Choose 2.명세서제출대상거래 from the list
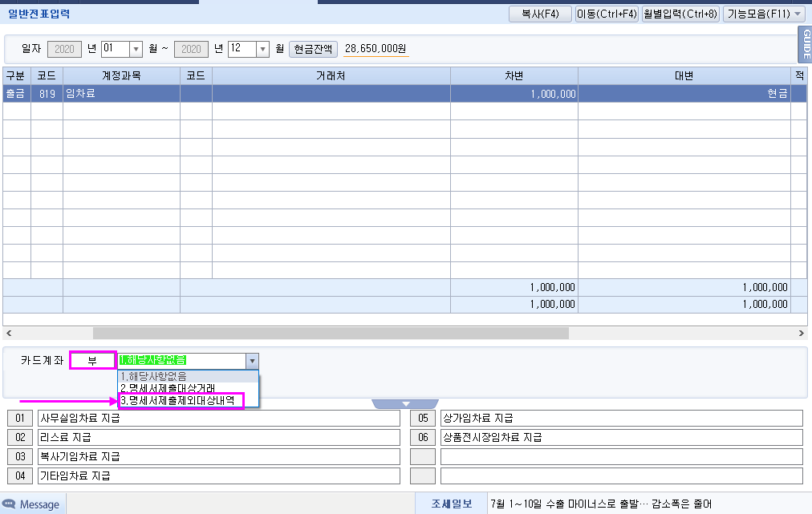Screen dimensions: 812x514 point(188,388)
